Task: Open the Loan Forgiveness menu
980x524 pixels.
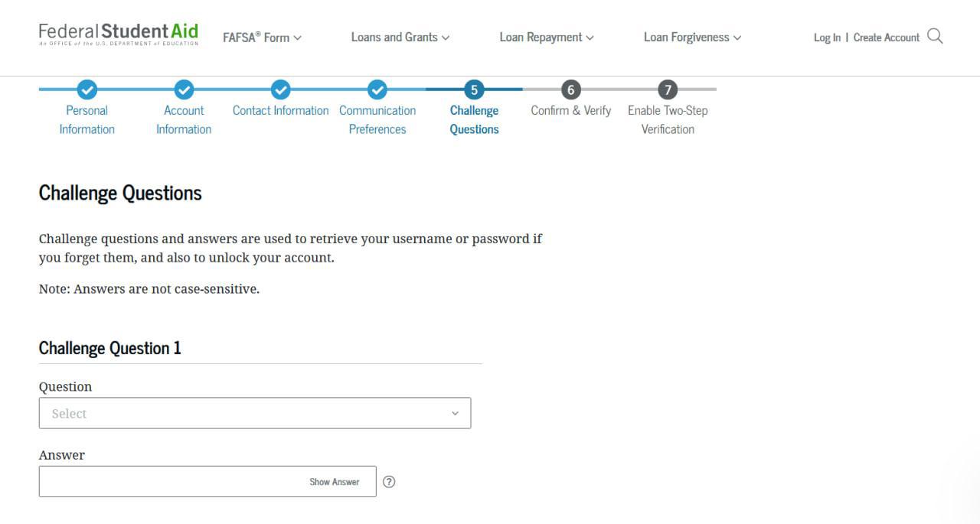Action: point(692,37)
